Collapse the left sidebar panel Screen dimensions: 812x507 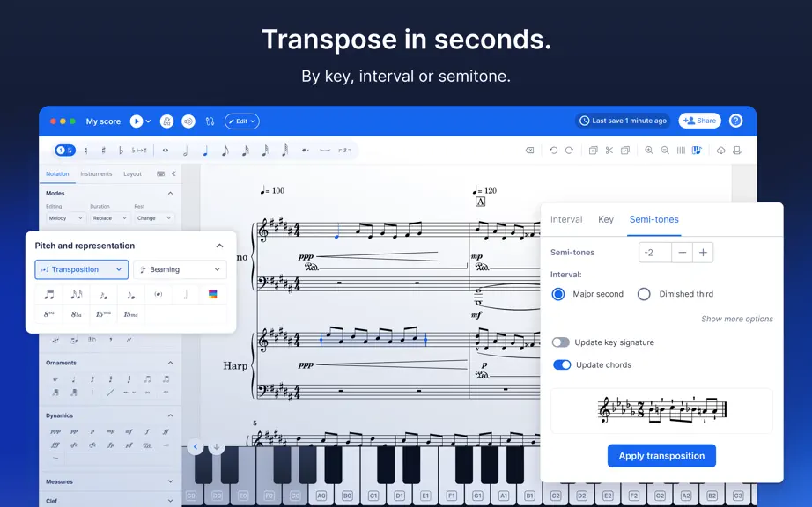click(x=173, y=173)
